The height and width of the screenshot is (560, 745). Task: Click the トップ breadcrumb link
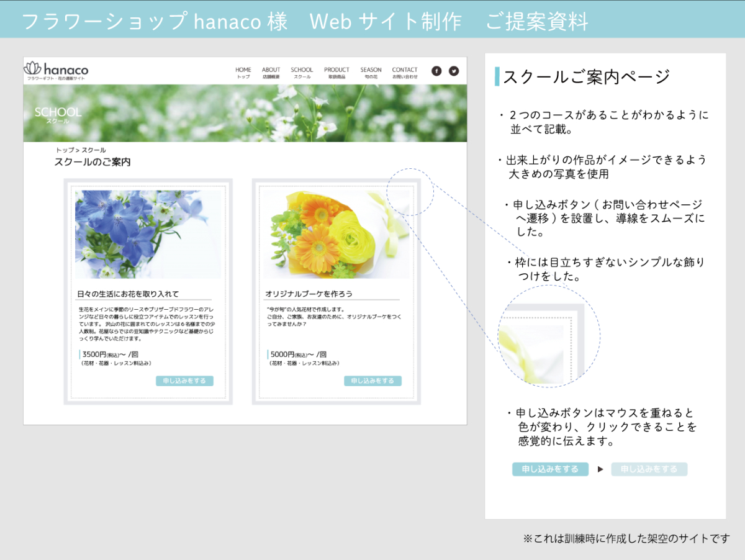click(x=64, y=150)
